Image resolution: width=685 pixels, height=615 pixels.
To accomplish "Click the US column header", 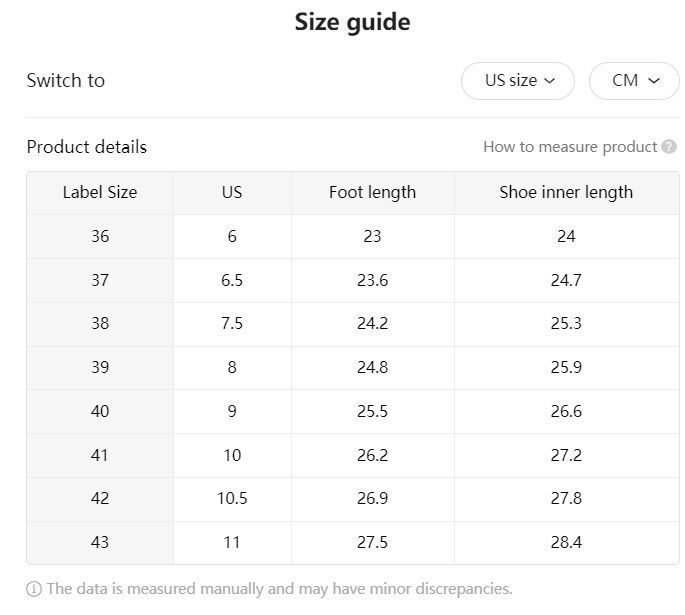I will (232, 192).
